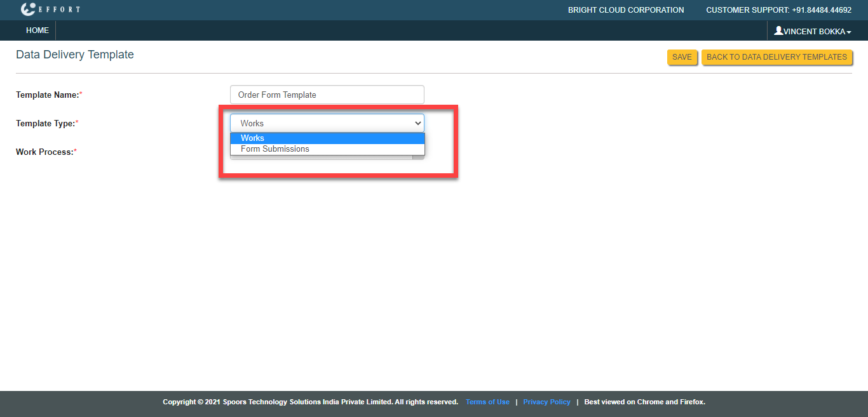868x417 pixels.
Task: Click the Work Process label
Action: click(x=44, y=152)
